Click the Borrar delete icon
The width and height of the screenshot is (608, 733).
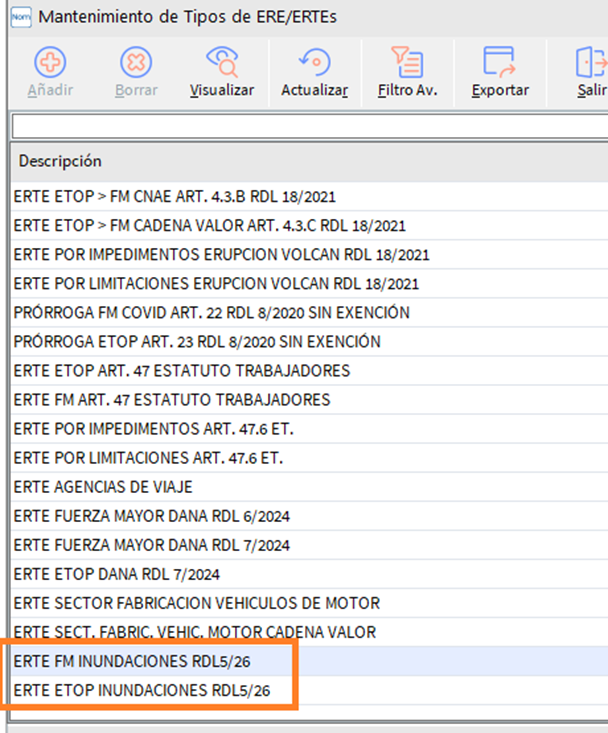click(x=136, y=64)
